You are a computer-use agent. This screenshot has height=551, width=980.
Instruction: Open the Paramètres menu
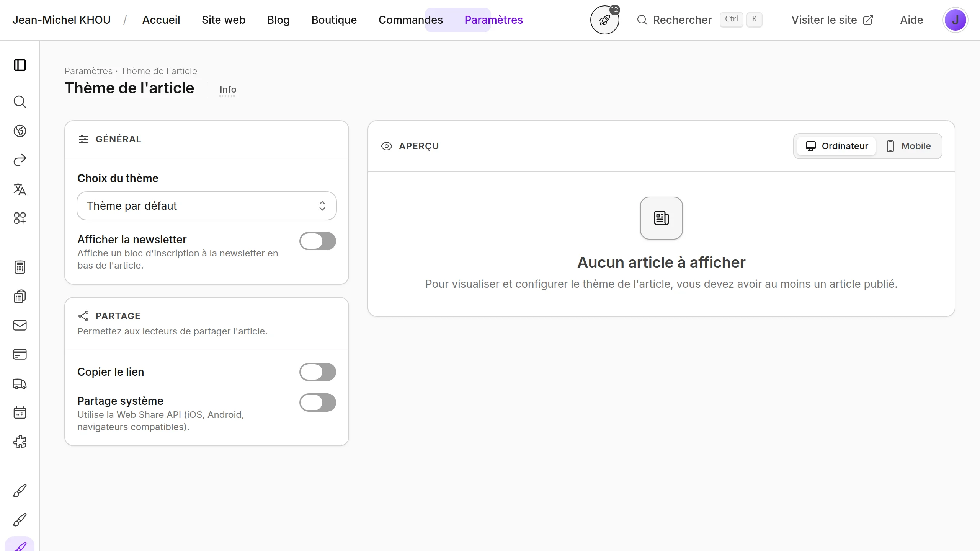[494, 20]
